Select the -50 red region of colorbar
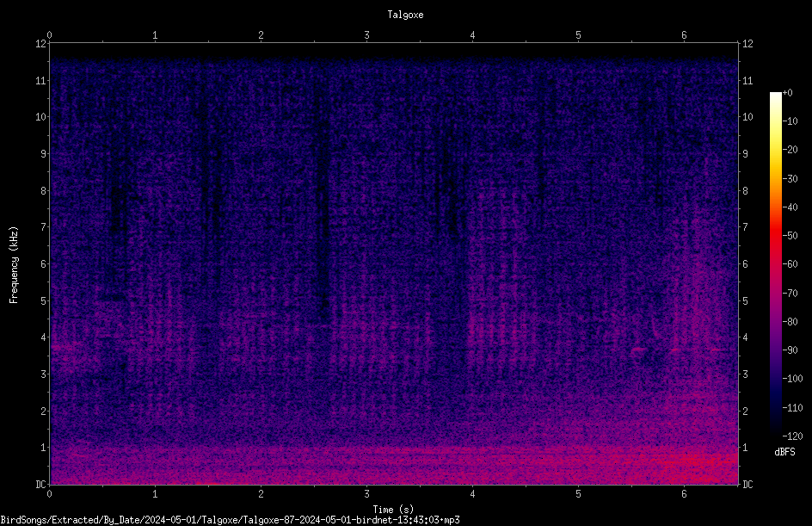This screenshot has width=812, height=526. point(776,235)
